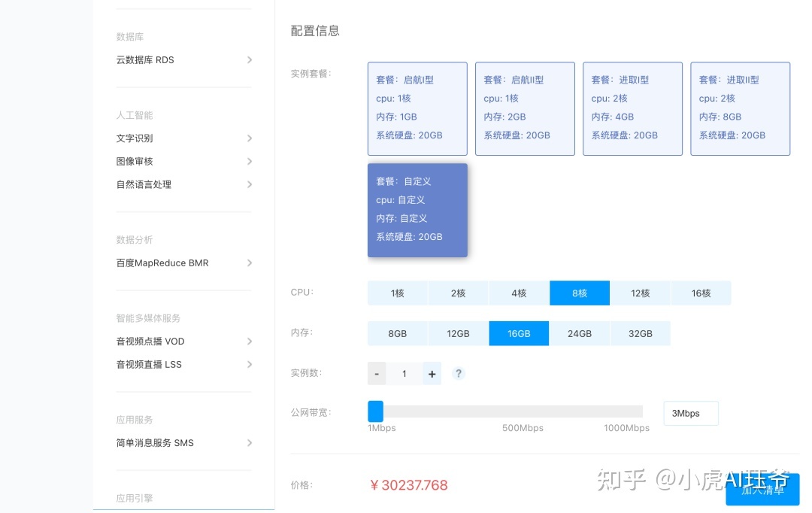Open 自然语言处理 sidebar item
The width and height of the screenshot is (812, 513).
[144, 184]
